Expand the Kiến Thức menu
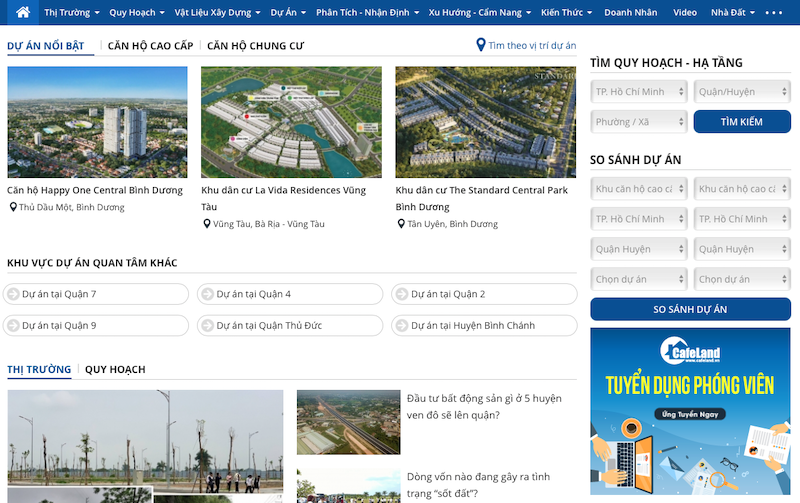 click(x=566, y=12)
